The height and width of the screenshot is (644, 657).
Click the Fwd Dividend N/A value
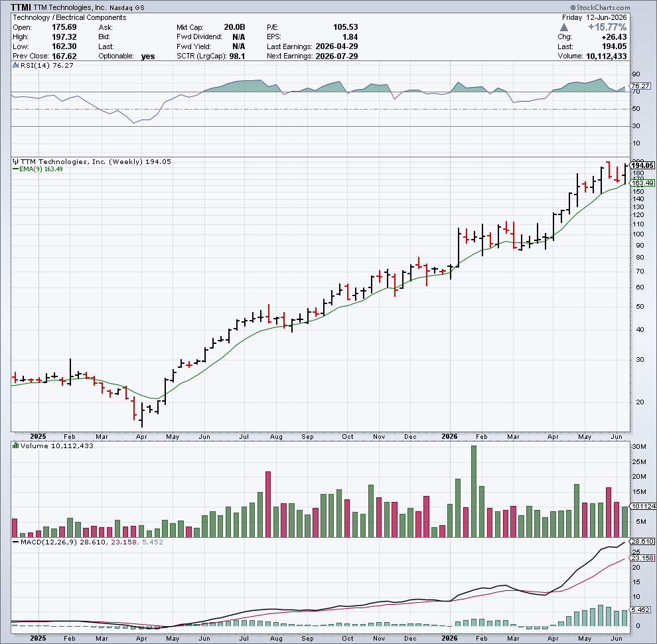pos(238,37)
